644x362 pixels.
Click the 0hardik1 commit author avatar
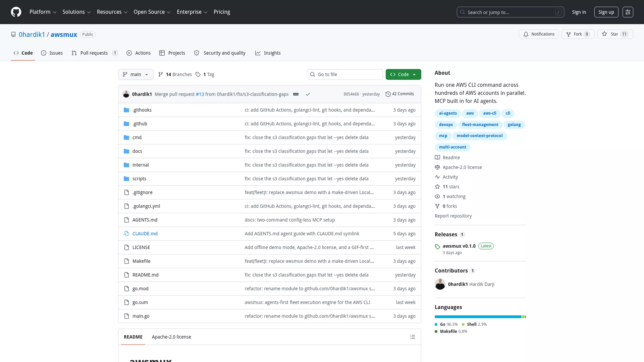[x=126, y=94]
